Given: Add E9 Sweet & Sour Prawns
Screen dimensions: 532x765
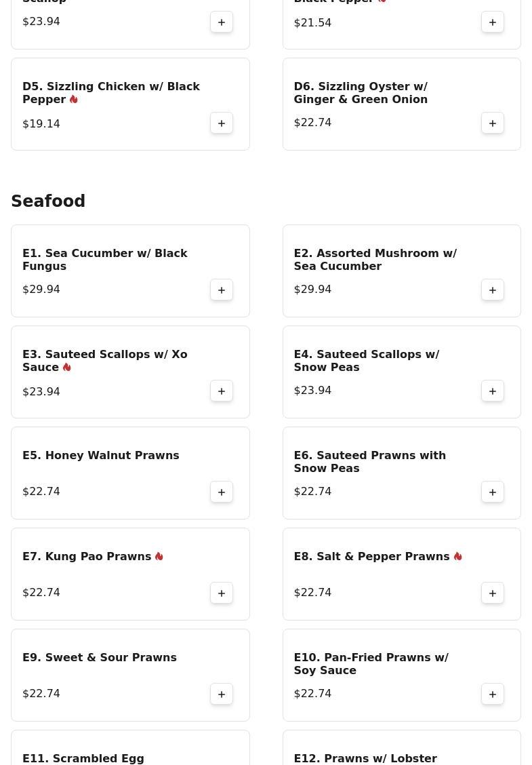Looking at the screenshot, I should click(222, 694).
